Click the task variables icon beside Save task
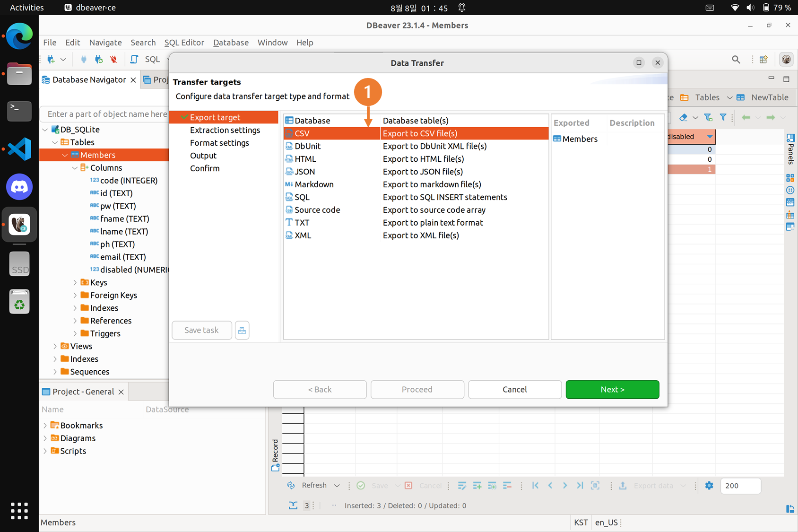Viewport: 798px width, 532px height. [242, 330]
